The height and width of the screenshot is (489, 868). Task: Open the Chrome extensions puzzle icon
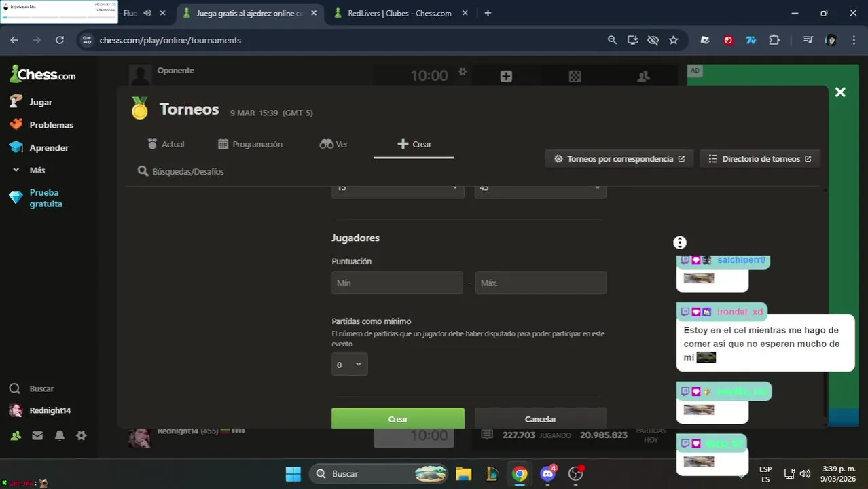pyautogui.click(x=774, y=40)
